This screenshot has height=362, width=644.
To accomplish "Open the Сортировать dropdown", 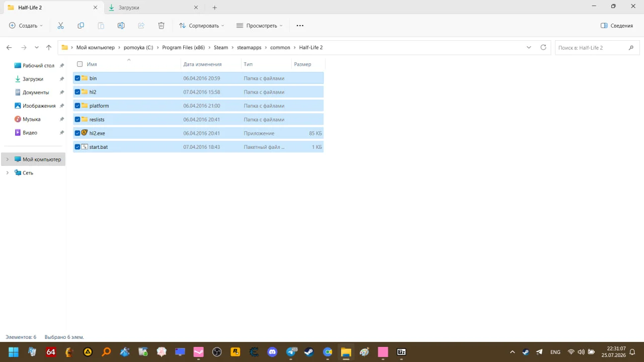I will point(202,26).
